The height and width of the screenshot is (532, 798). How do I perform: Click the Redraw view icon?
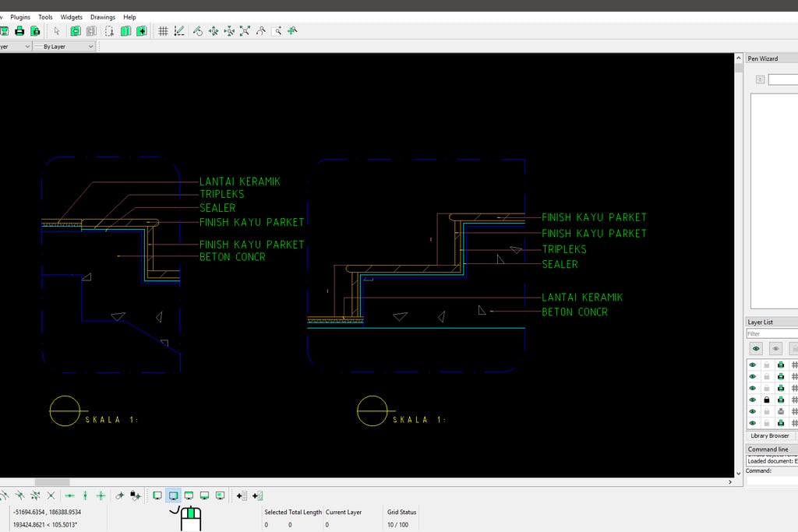pos(197,31)
